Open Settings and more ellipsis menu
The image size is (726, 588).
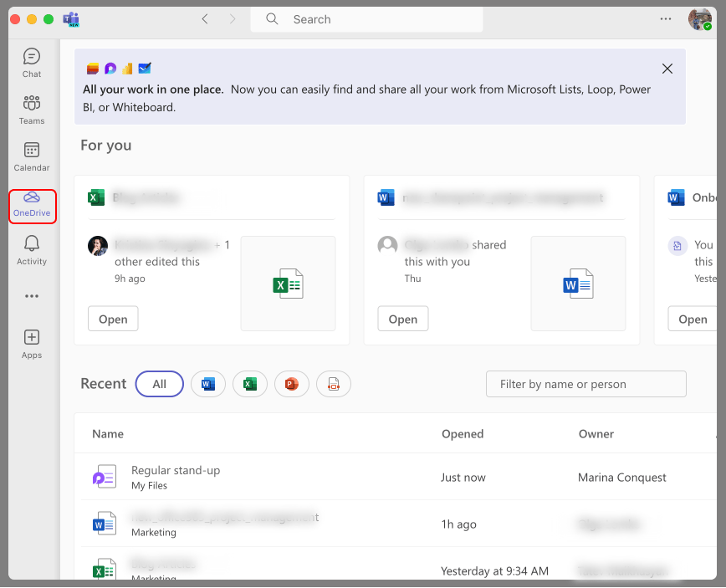click(665, 19)
